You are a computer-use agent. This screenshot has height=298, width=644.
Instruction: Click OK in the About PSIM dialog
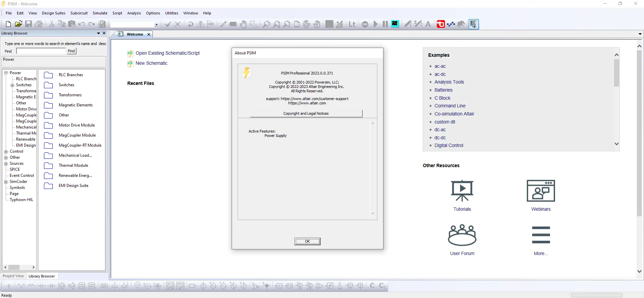[x=307, y=241]
